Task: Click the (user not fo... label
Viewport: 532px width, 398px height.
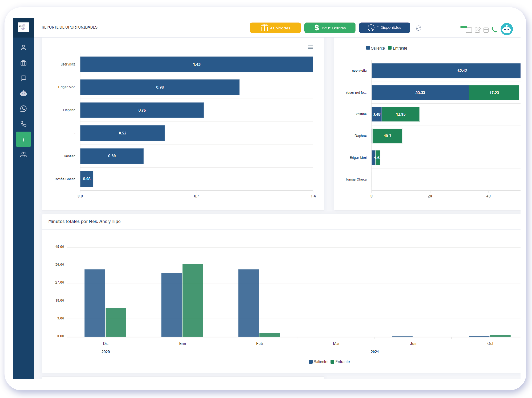Action: (x=356, y=93)
